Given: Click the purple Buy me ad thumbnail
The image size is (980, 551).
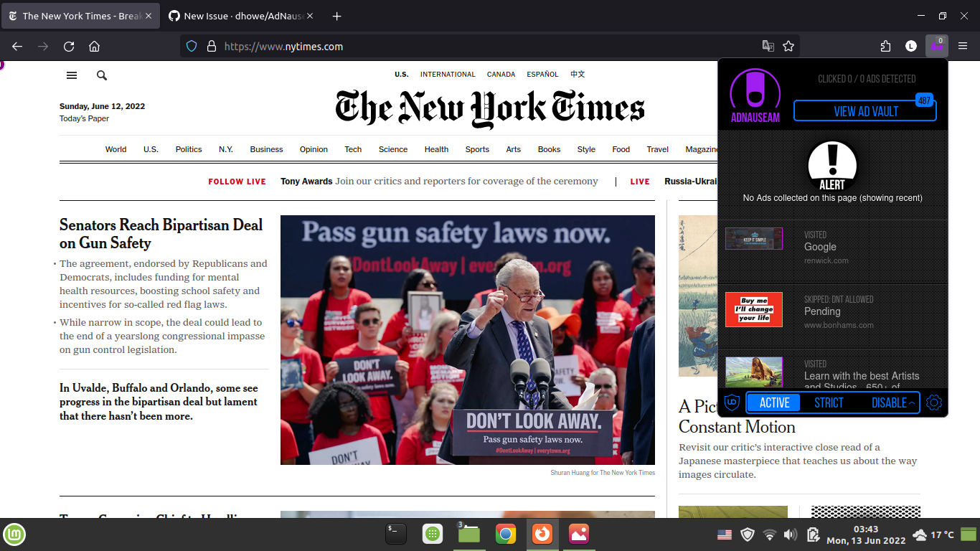Looking at the screenshot, I should click(754, 309).
